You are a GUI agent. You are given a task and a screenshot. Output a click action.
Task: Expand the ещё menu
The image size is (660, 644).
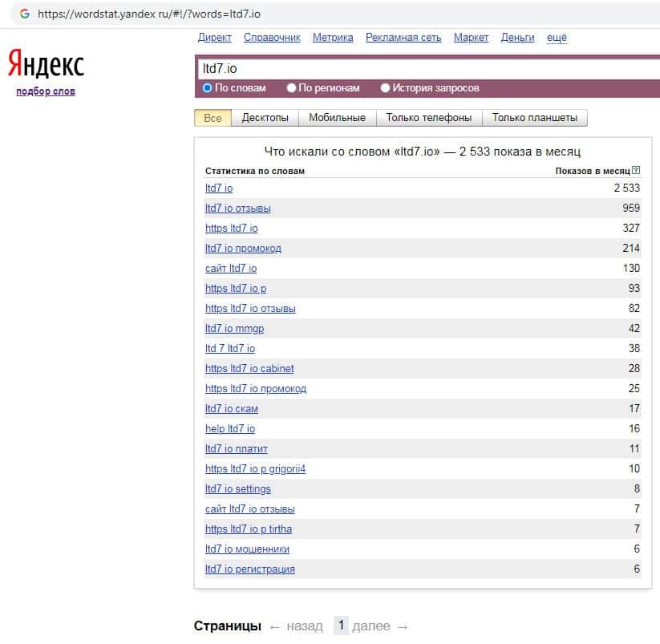tap(557, 38)
